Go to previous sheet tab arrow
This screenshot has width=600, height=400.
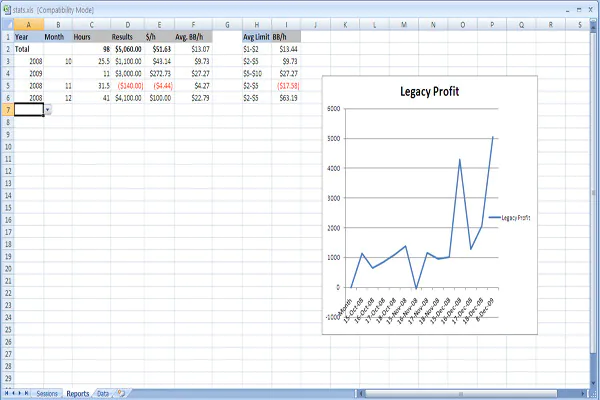(x=13, y=393)
